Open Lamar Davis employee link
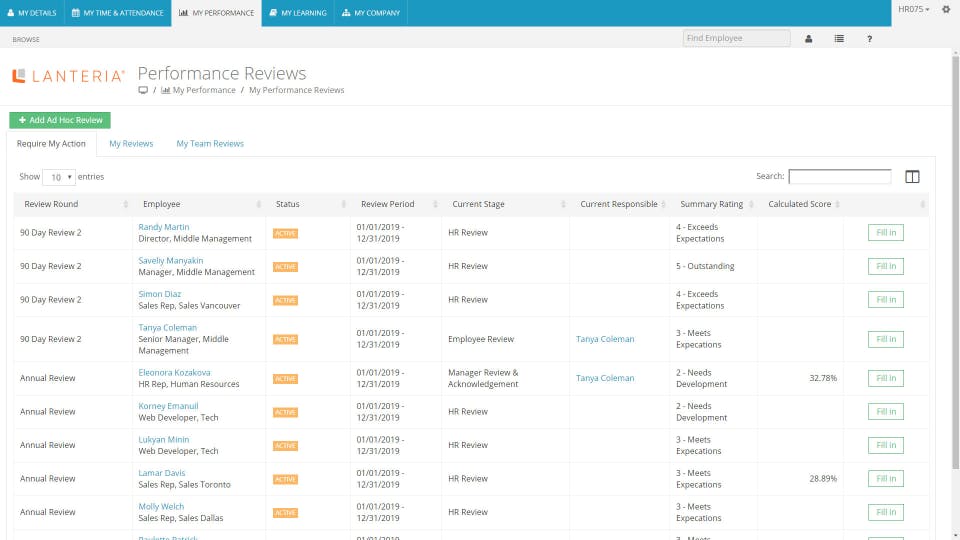This screenshot has height=540, width=960. point(162,473)
